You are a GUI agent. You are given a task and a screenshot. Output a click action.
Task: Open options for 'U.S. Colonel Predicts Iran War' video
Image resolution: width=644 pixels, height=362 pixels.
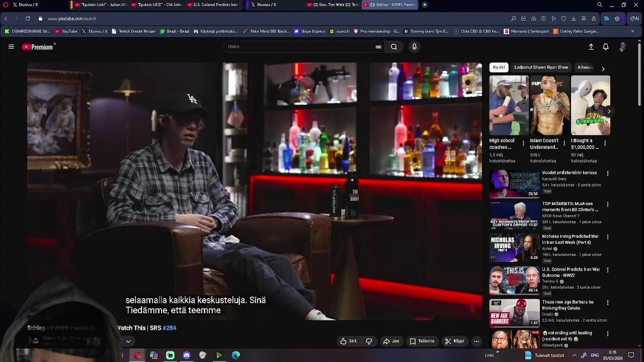click(x=608, y=270)
